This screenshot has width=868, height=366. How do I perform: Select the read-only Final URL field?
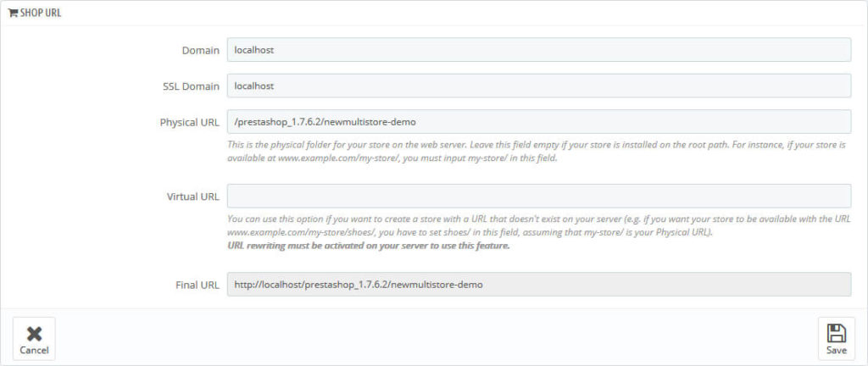pos(538,285)
